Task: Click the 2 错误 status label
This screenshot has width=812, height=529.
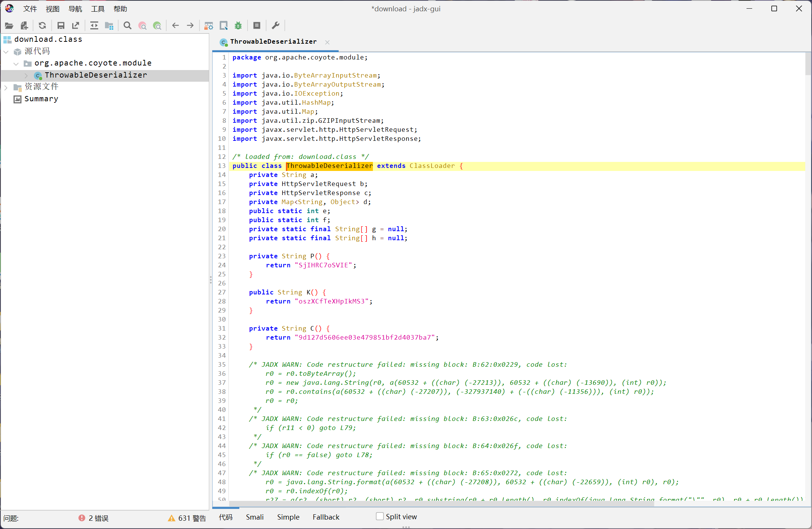Action: [99, 518]
